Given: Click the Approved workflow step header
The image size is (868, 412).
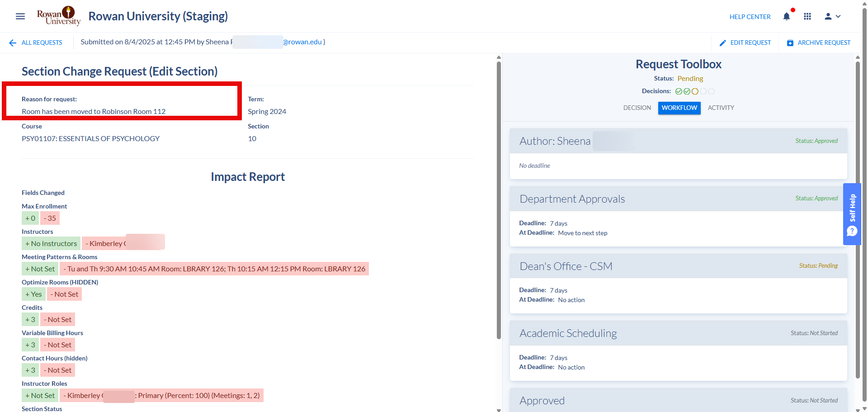Looking at the screenshot, I should 679,400.
